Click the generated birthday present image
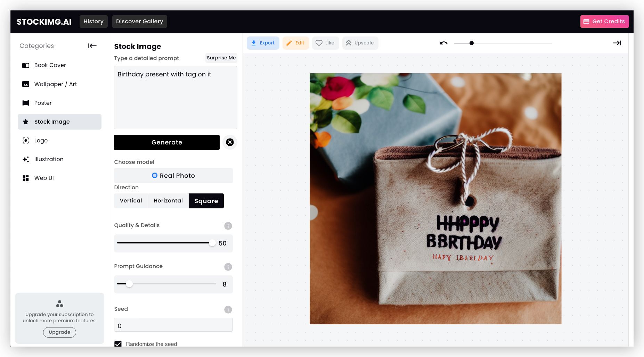The width and height of the screenshot is (644, 357). pyautogui.click(x=435, y=199)
